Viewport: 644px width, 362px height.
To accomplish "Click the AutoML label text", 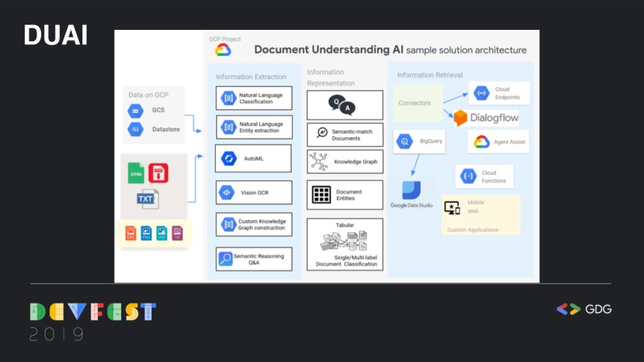I will [x=253, y=159].
